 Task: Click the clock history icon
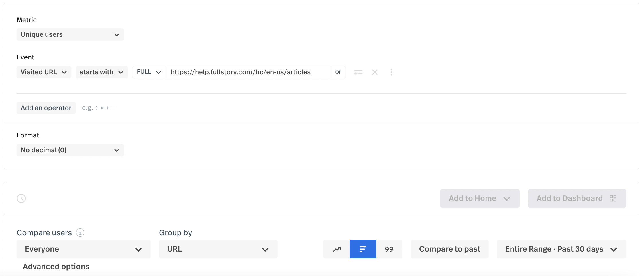pyautogui.click(x=21, y=198)
